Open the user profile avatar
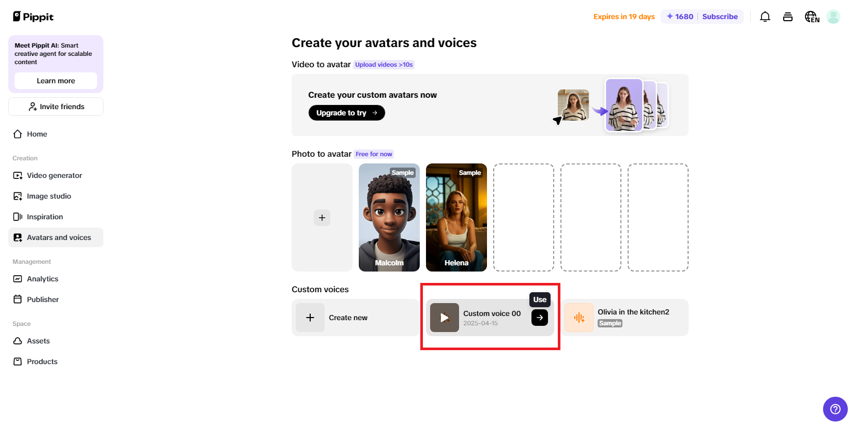Image resolution: width=868 pixels, height=436 pixels. [x=833, y=17]
